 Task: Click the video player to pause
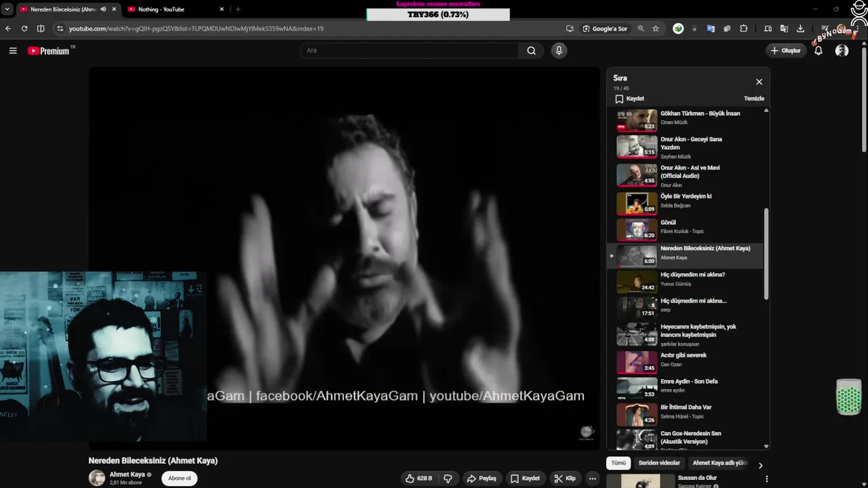344,258
